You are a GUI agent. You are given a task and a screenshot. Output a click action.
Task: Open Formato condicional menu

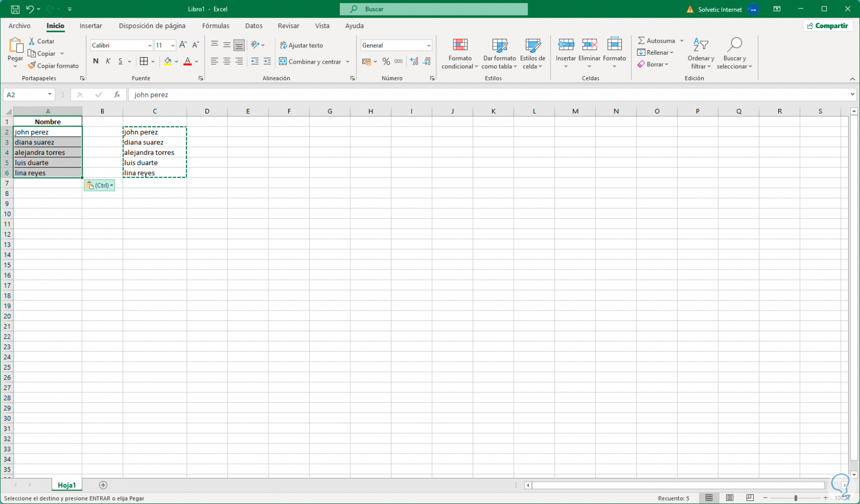460,54
